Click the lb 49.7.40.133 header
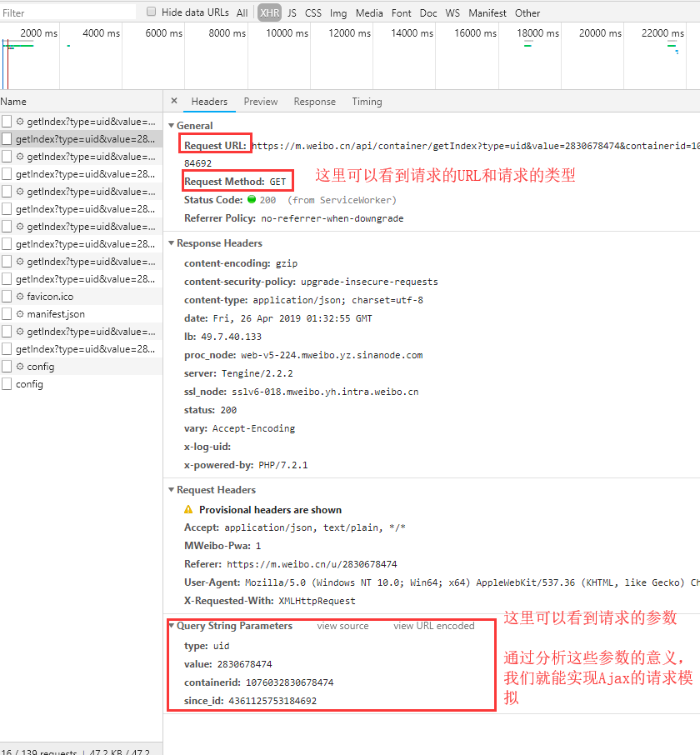The height and width of the screenshot is (755, 700). (x=222, y=337)
